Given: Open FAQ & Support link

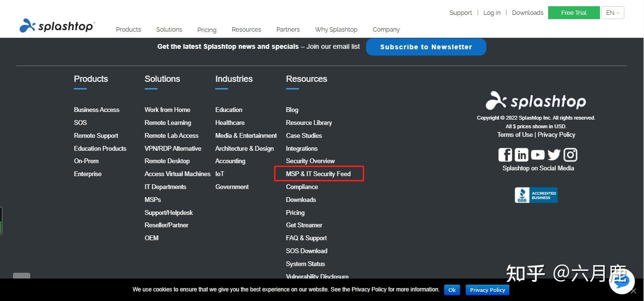Looking at the screenshot, I should [306, 238].
